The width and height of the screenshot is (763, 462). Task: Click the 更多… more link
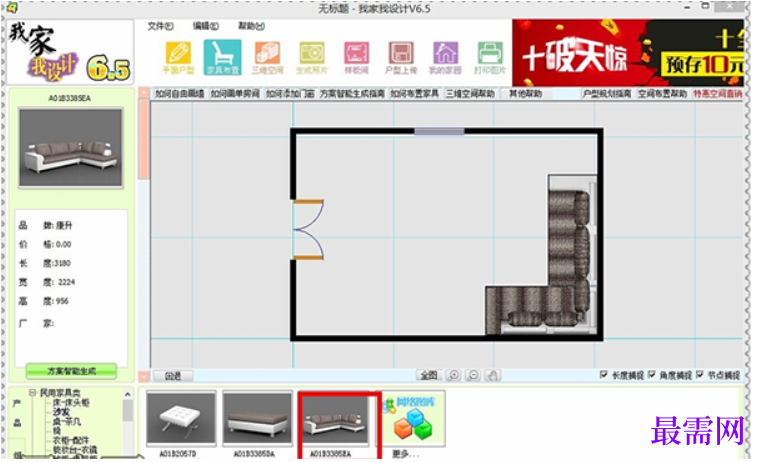point(405,454)
